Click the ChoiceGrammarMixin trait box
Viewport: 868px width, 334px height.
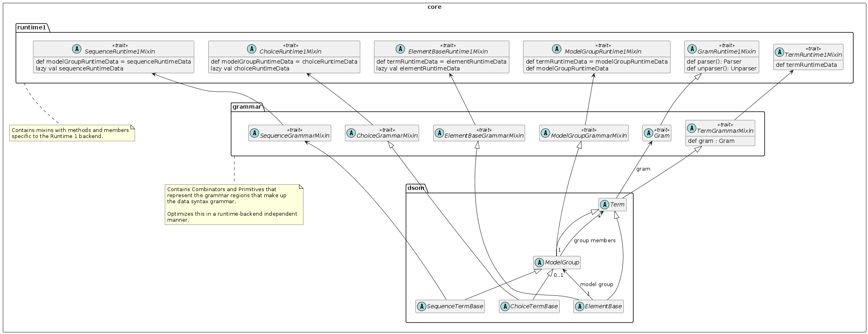(x=382, y=133)
